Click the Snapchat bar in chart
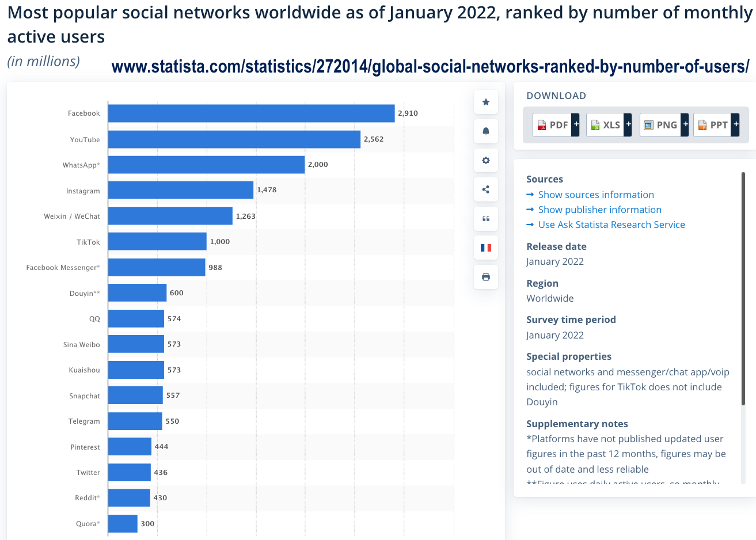The image size is (756, 540). pyautogui.click(x=135, y=396)
